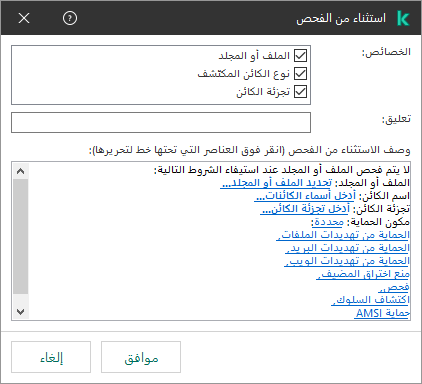This screenshot has height=384, width=422.
Task: Click the الخصائص label
Action: coord(386,52)
